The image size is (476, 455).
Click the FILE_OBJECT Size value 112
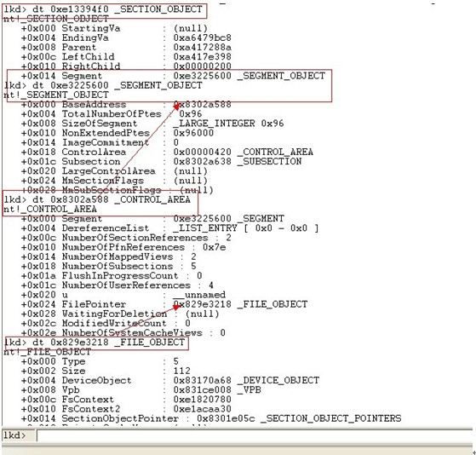(182, 371)
